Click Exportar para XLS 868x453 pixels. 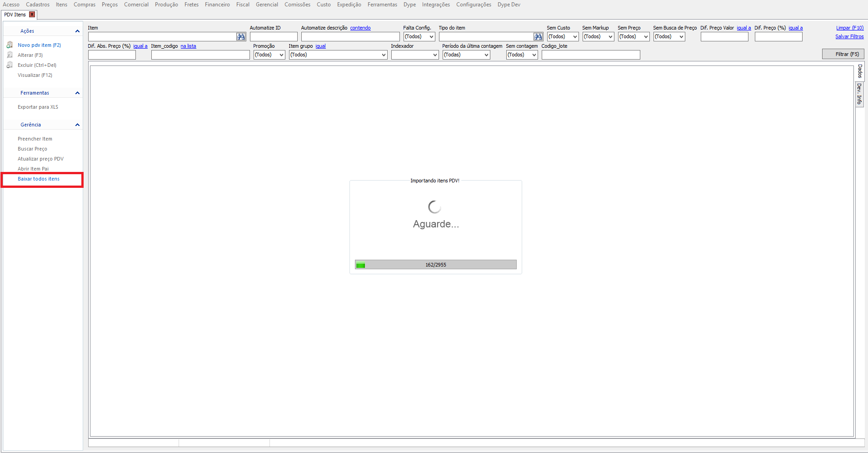(x=38, y=107)
